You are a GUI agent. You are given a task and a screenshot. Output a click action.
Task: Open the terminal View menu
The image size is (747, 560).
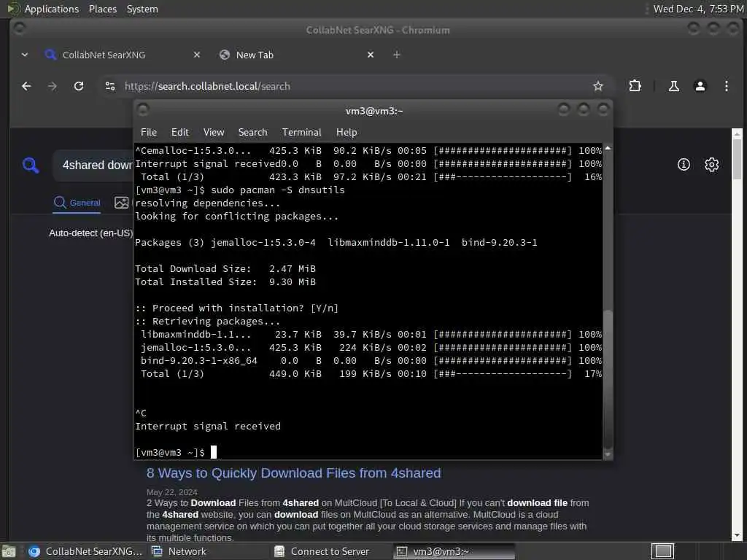pos(214,133)
